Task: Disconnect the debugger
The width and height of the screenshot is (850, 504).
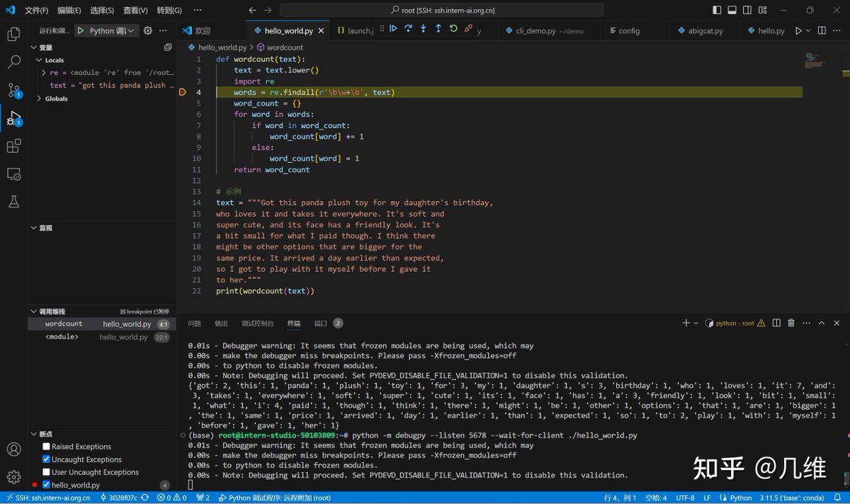Action: coord(468,29)
